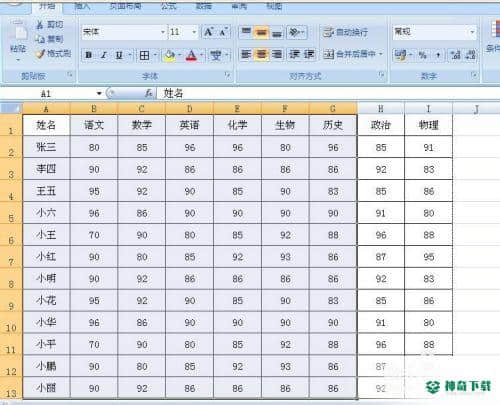Click the Decrease Font Size icon
The image size is (500, 405).
[x=223, y=32]
